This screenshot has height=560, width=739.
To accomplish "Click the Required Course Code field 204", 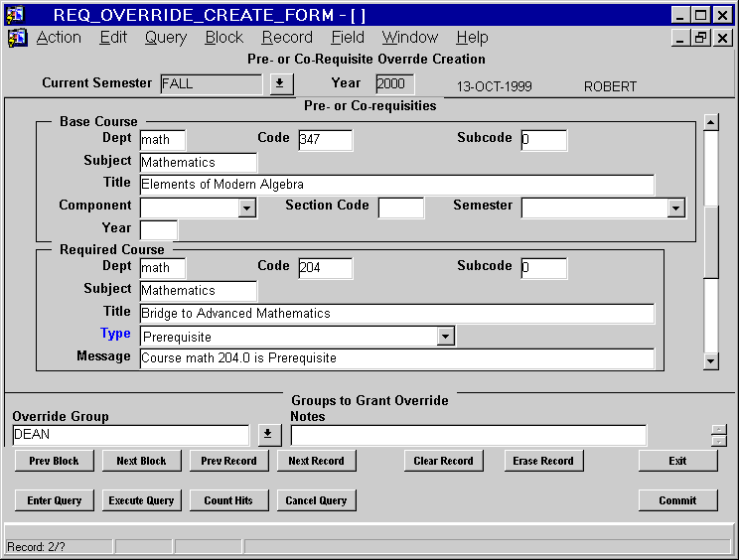I will [x=325, y=268].
